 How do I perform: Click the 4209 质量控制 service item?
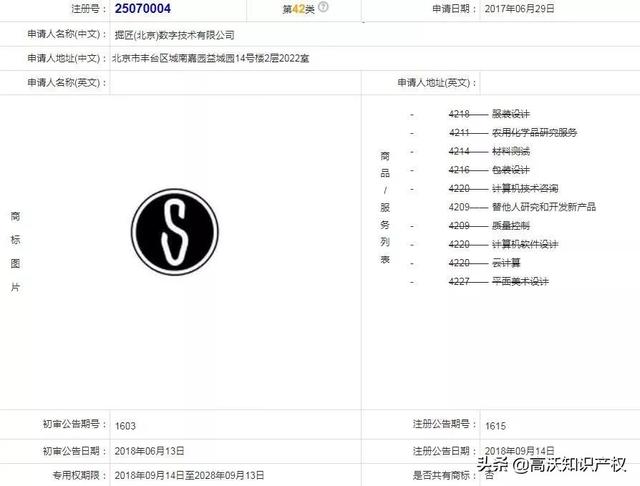click(x=489, y=226)
